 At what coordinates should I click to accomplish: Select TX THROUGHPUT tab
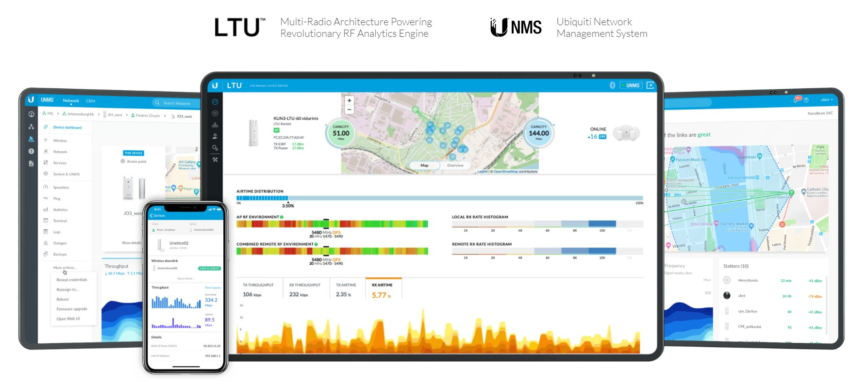pyautogui.click(x=259, y=289)
